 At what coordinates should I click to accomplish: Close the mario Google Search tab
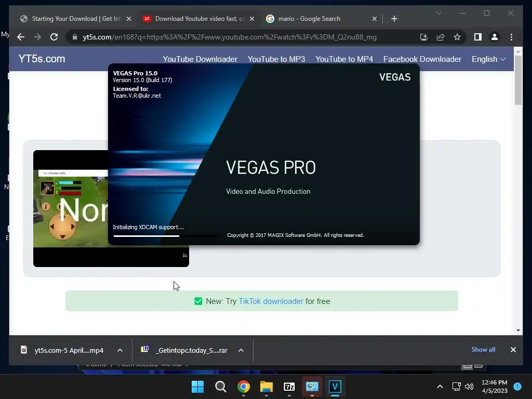tap(374, 19)
